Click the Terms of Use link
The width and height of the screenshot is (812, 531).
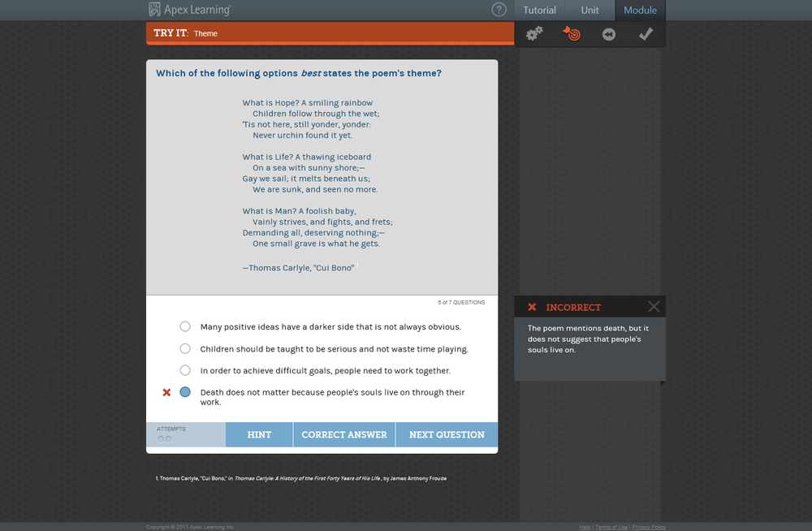[x=611, y=527]
